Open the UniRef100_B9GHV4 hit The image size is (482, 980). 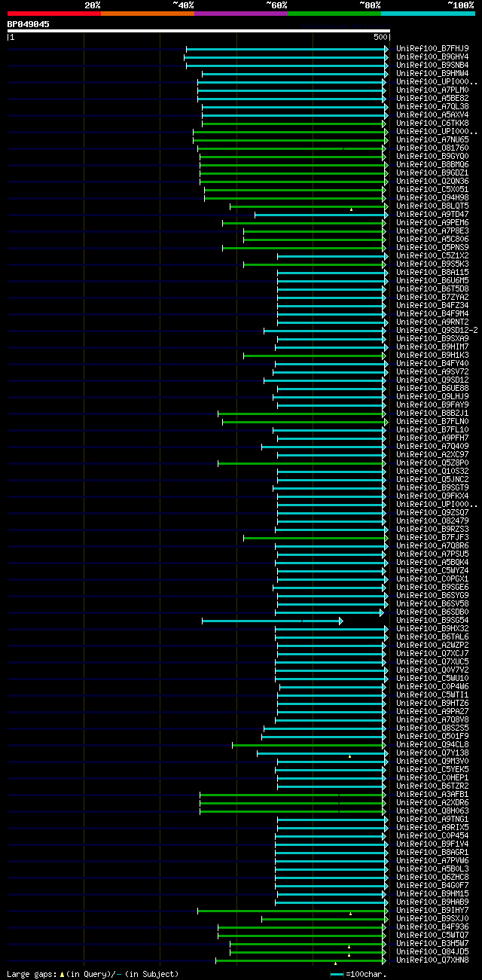432,56
